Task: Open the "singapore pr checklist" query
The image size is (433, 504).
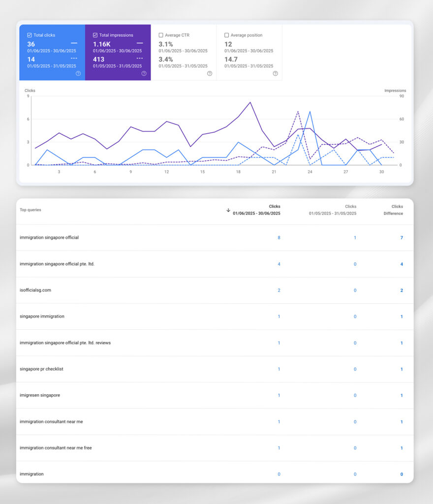Action: [41, 369]
